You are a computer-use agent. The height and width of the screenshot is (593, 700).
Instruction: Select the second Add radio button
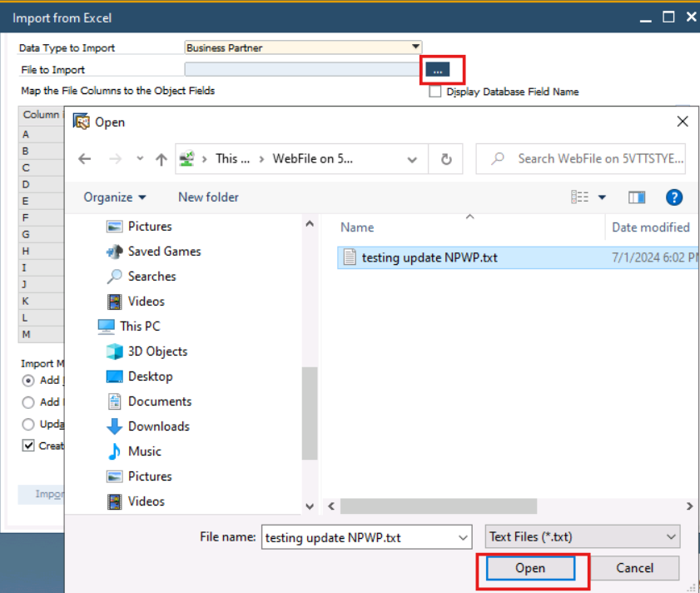click(x=28, y=402)
